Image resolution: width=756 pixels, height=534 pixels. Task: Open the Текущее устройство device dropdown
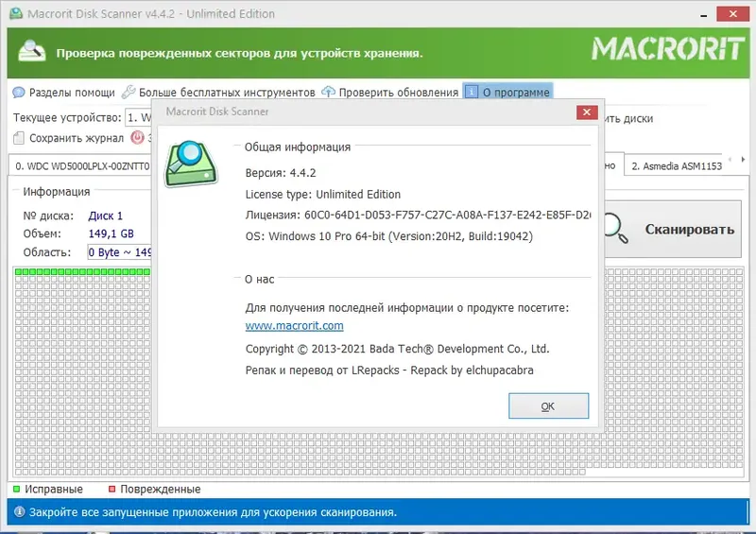coord(138,117)
